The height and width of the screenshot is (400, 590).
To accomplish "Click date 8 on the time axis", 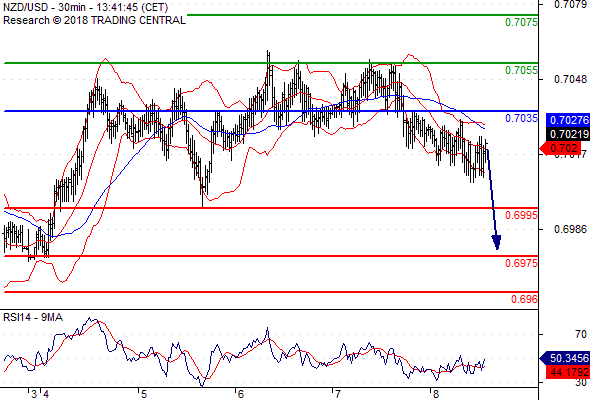I will 436,394.
